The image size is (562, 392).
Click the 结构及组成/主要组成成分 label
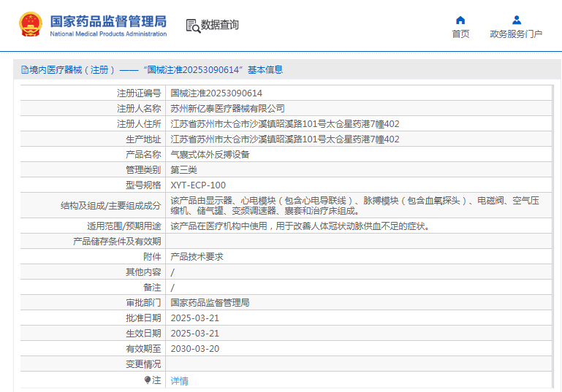click(x=111, y=206)
